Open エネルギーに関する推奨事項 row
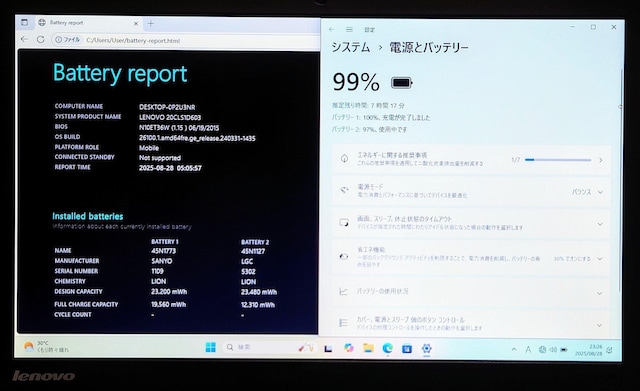The image size is (640, 391). tap(471, 159)
